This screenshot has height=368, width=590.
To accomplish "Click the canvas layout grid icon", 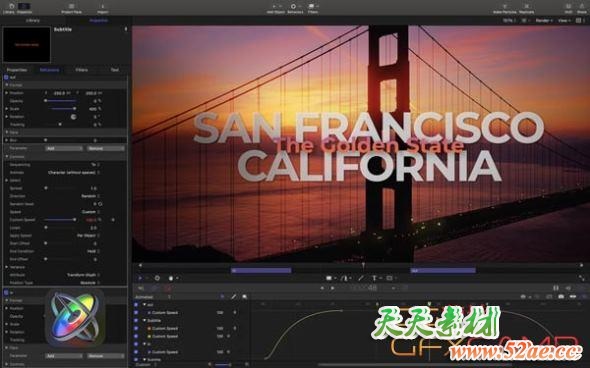I will click(579, 20).
